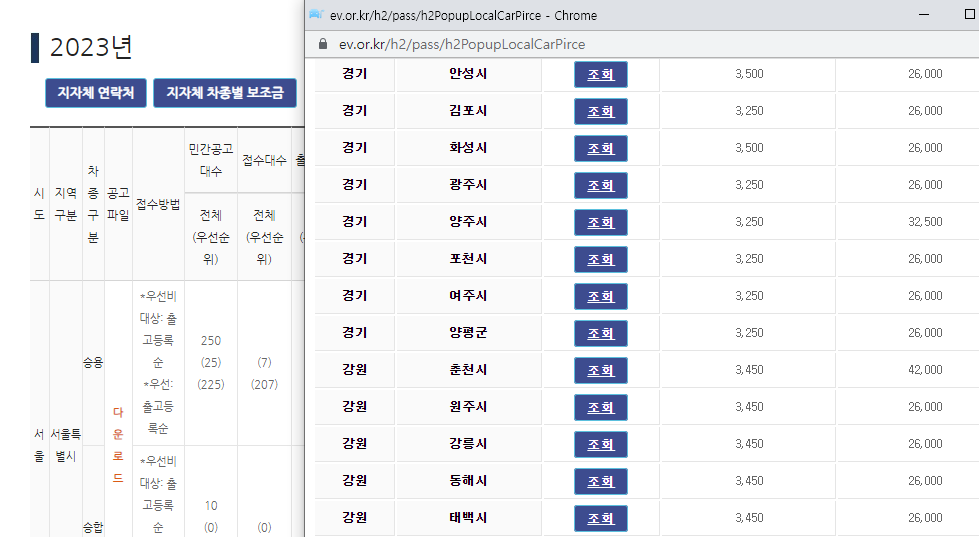Image resolution: width=979 pixels, height=537 pixels.
Task: Click 조회 for 여주시
Action: (601, 296)
